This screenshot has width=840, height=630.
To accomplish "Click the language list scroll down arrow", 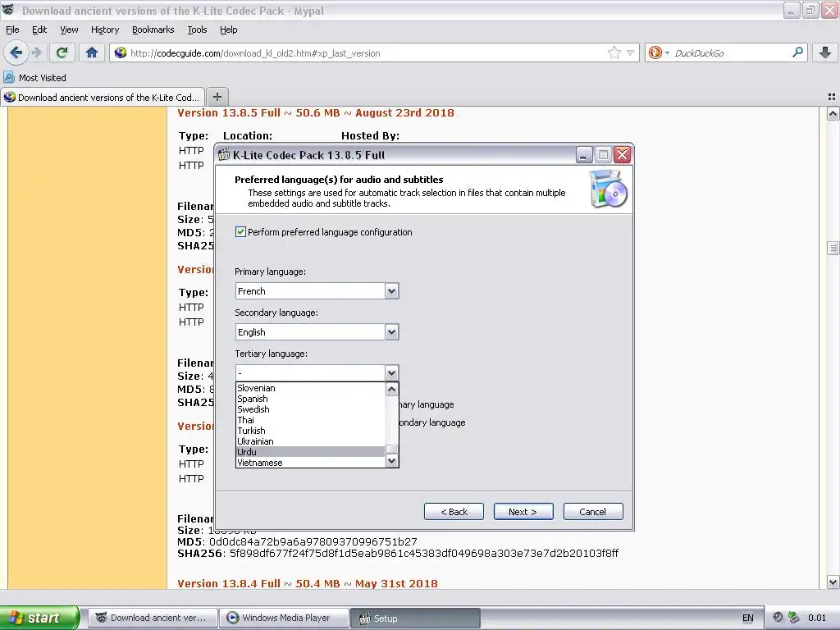I will coord(391,461).
